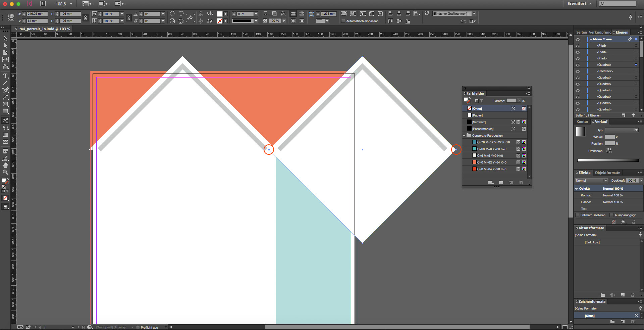Select the [Papier] swatch entry

[x=477, y=115]
